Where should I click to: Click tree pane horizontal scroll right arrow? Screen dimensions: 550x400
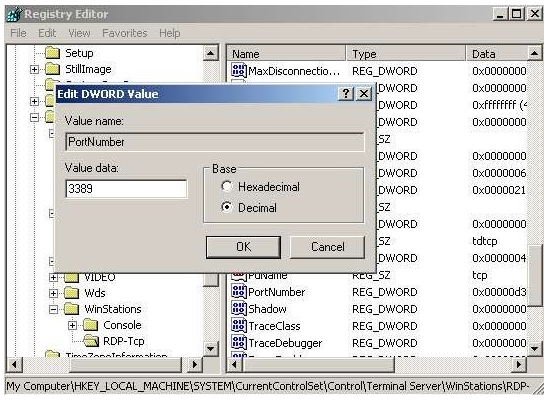[x=195, y=365]
